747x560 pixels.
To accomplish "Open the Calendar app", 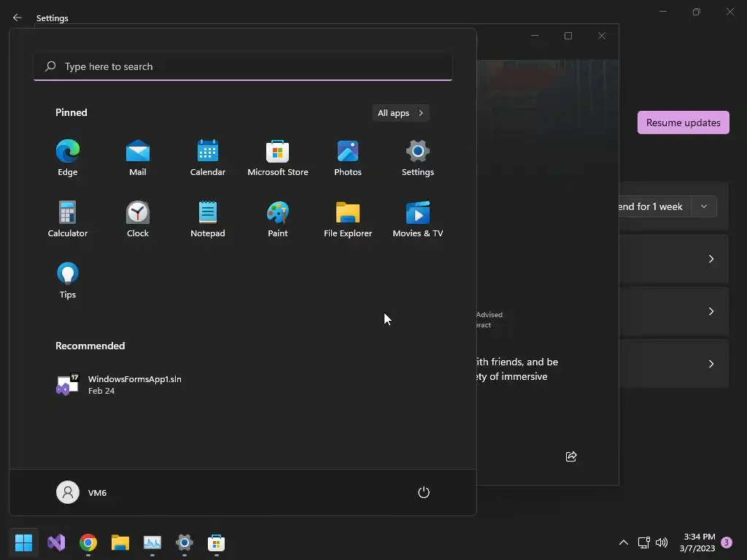I will [x=208, y=158].
